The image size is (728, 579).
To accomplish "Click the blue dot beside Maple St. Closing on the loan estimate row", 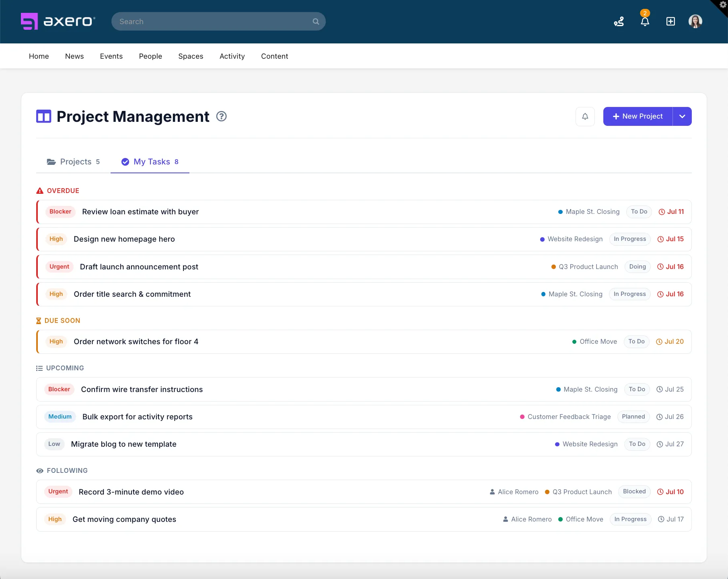I will click(560, 212).
